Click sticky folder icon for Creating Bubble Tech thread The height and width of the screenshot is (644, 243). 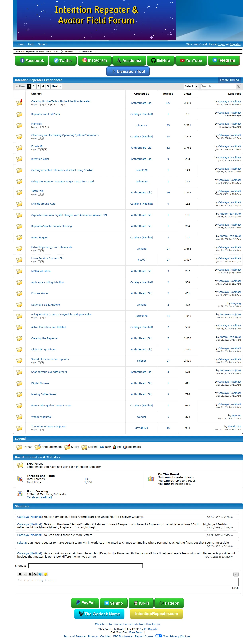19,103
